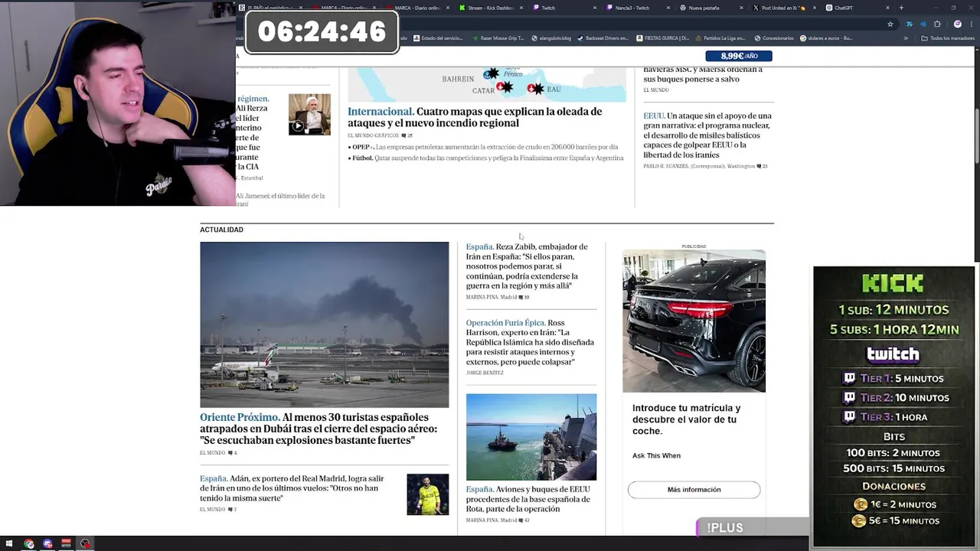Open the Un ataque sin el apoyo article

click(707, 135)
